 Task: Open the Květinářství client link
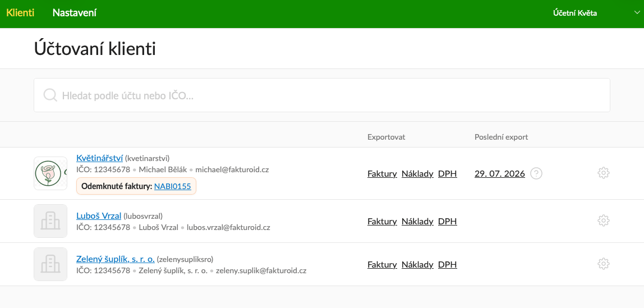(x=100, y=158)
